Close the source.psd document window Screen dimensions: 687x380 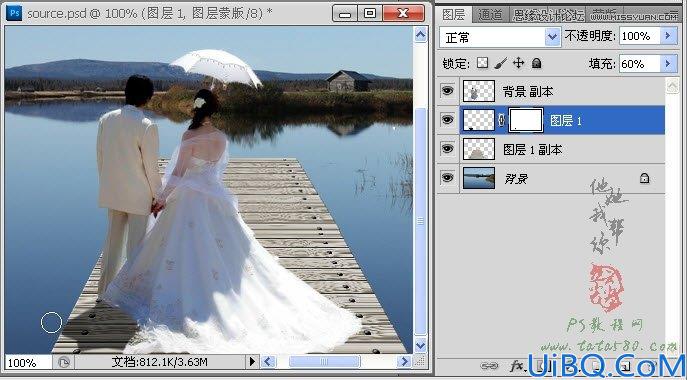403,13
